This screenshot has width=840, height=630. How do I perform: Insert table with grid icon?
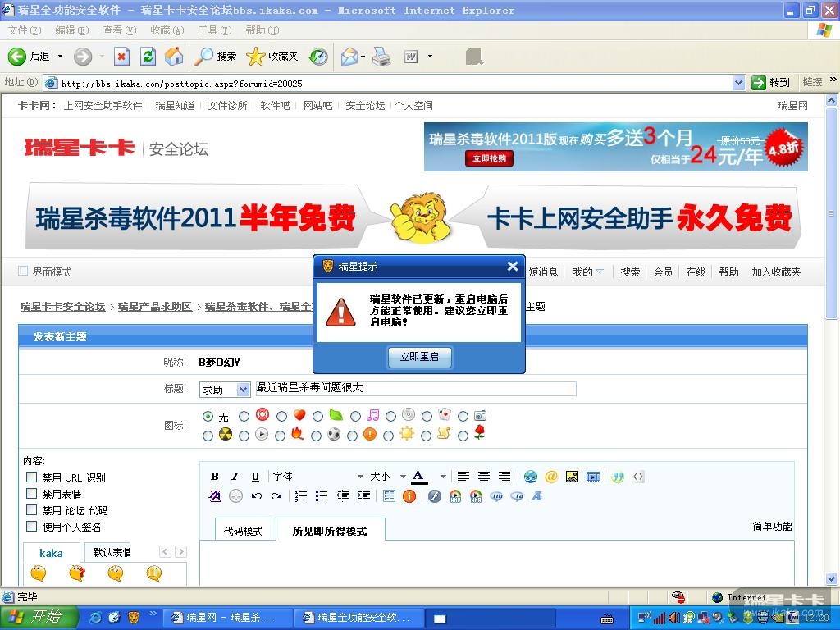tap(389, 496)
